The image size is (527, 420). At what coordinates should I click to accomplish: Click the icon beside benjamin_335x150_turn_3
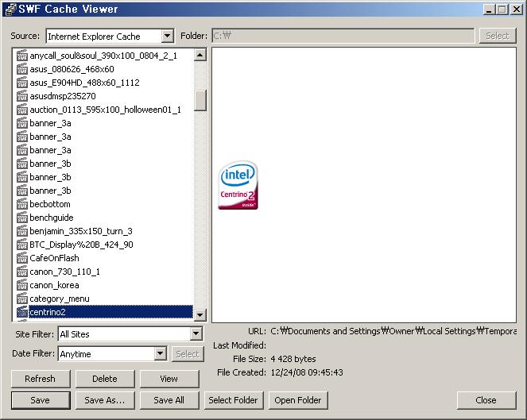[21, 231]
